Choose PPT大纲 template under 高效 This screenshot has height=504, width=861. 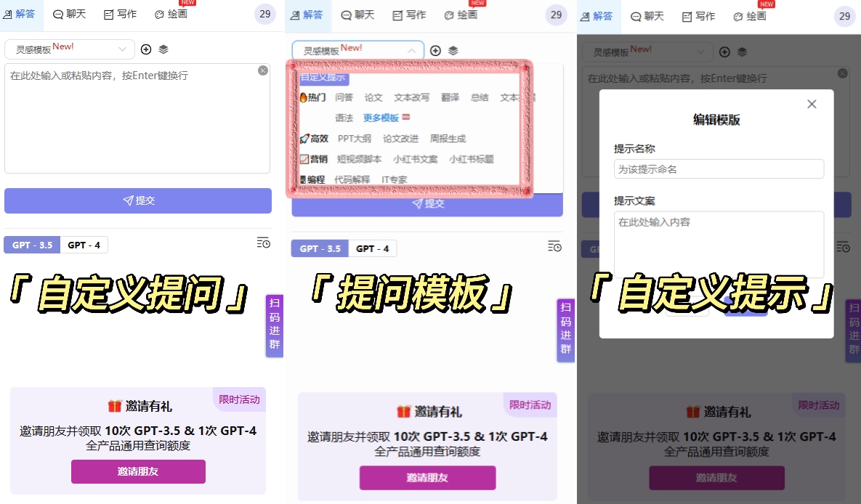(x=354, y=139)
